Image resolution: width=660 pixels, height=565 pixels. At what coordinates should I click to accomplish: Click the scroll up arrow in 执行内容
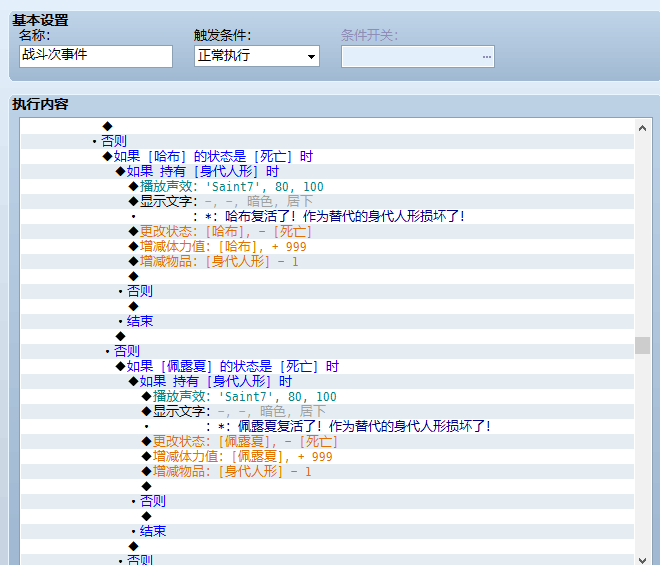click(x=642, y=128)
